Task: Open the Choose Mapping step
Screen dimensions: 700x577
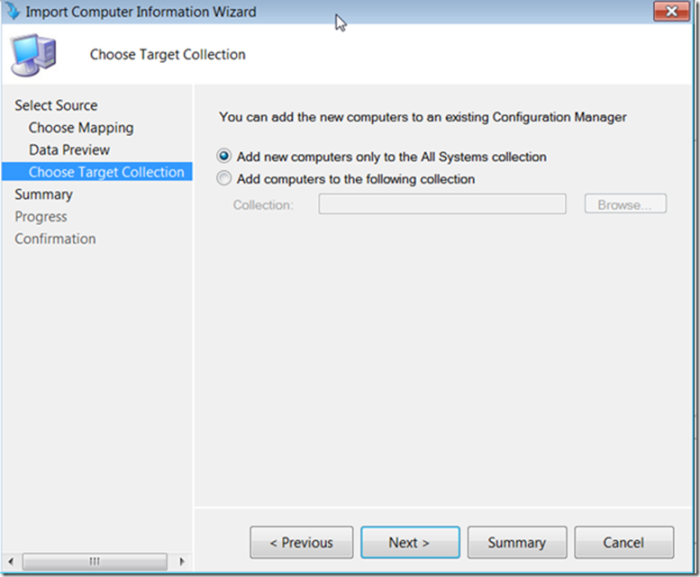Action: [x=81, y=128]
